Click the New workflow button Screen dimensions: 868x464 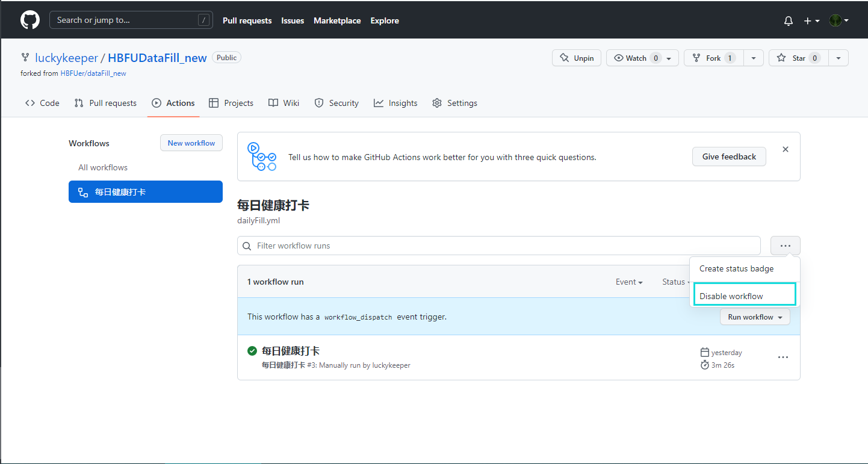click(191, 143)
